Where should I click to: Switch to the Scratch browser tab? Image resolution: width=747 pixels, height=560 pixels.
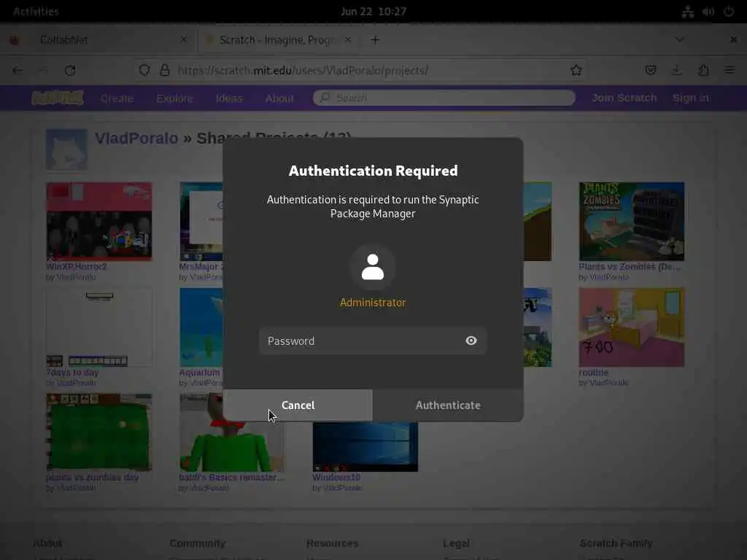(279, 40)
